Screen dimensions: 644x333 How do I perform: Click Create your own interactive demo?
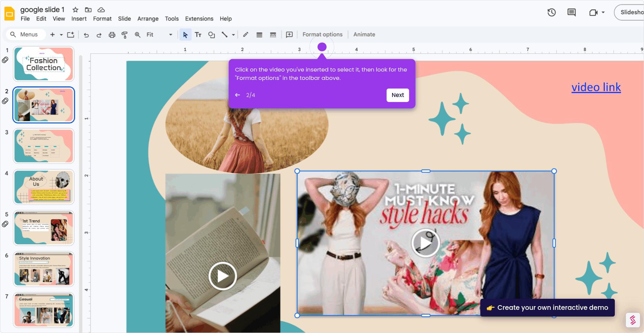547,307
